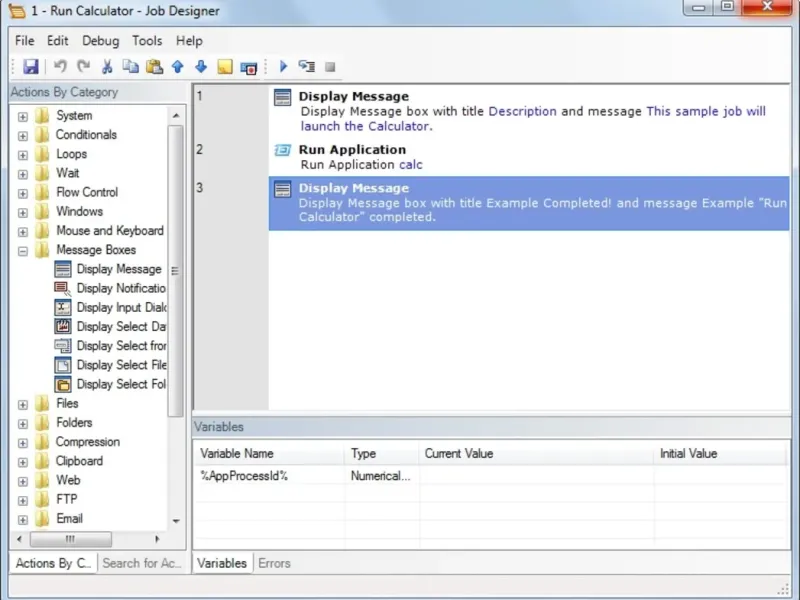
Task: Collapse the Message Boxes category
Action: 22,250
